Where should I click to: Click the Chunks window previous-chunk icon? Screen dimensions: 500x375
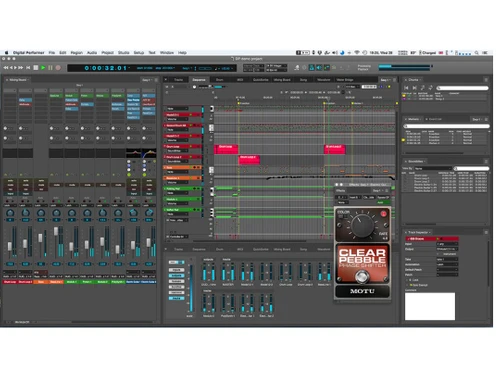click(406, 88)
